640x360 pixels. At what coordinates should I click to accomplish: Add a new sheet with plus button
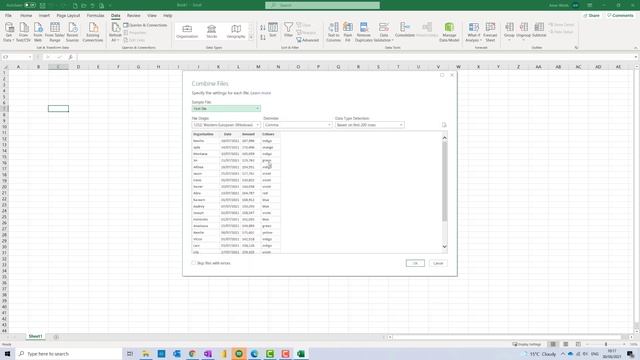point(56,337)
